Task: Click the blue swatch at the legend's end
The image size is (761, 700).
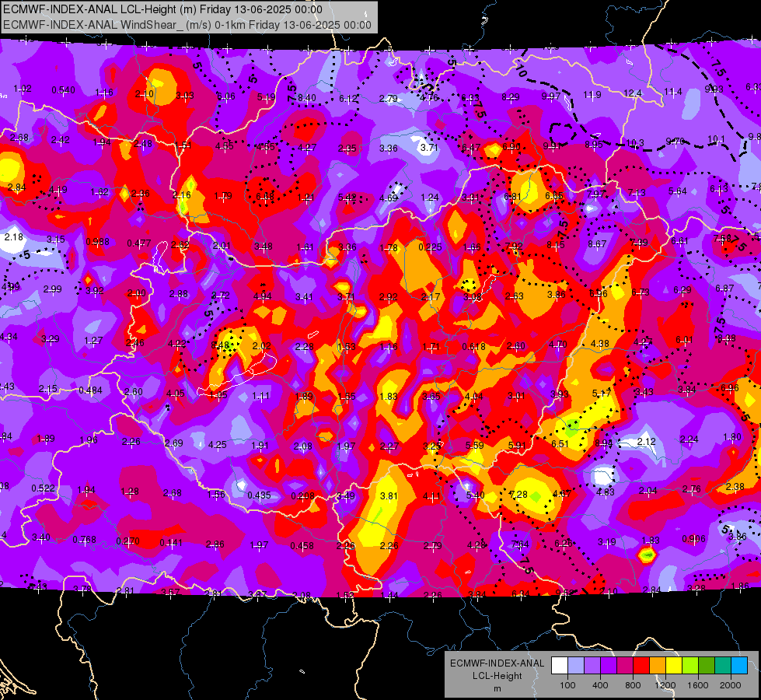Action: coord(739,666)
